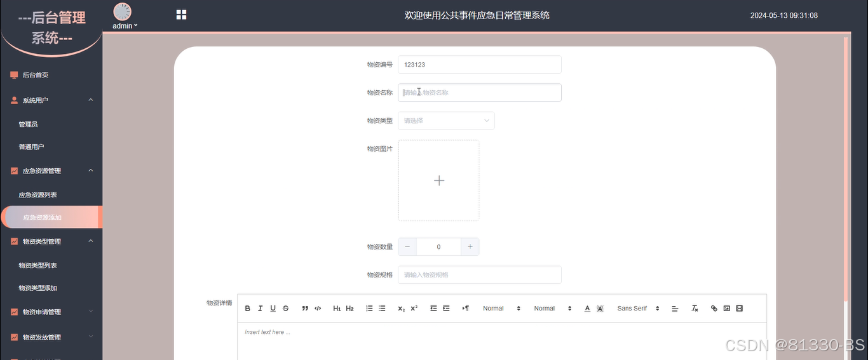Collapse the 物资类型管理 menu group

pos(51,241)
